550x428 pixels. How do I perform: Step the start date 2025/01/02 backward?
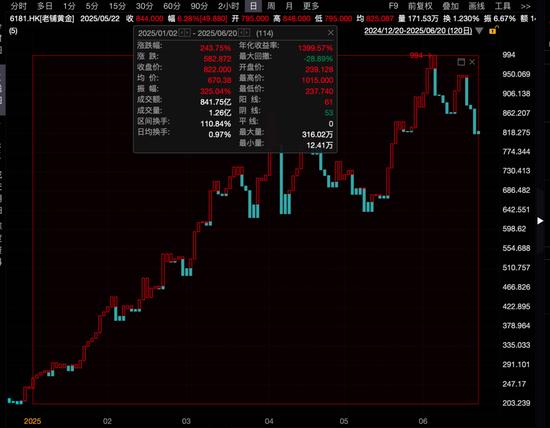[182, 33]
